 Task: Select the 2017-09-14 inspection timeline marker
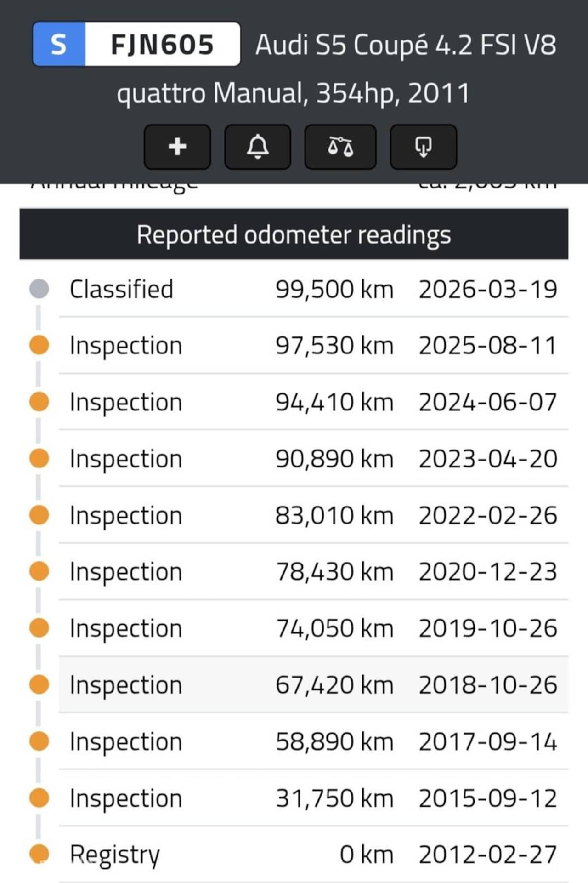(x=39, y=741)
